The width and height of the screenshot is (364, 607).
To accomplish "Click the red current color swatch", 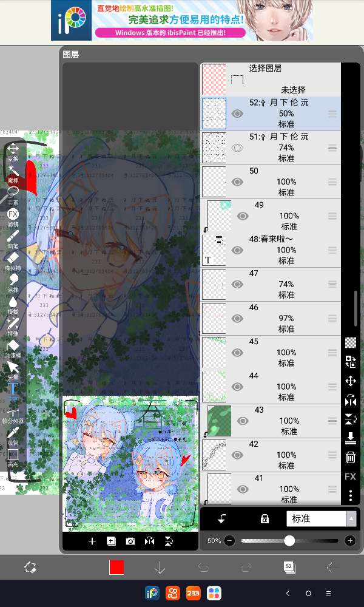I will point(116,568).
